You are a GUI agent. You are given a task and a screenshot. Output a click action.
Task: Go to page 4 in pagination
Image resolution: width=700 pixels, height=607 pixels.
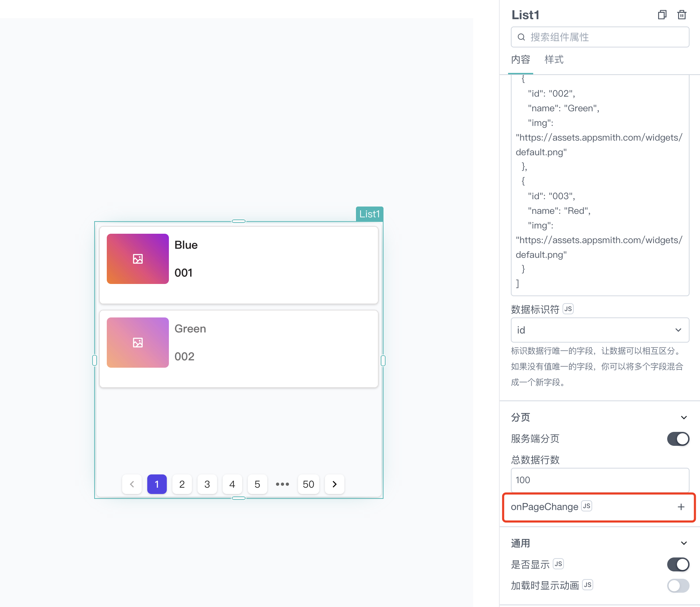[x=232, y=484]
